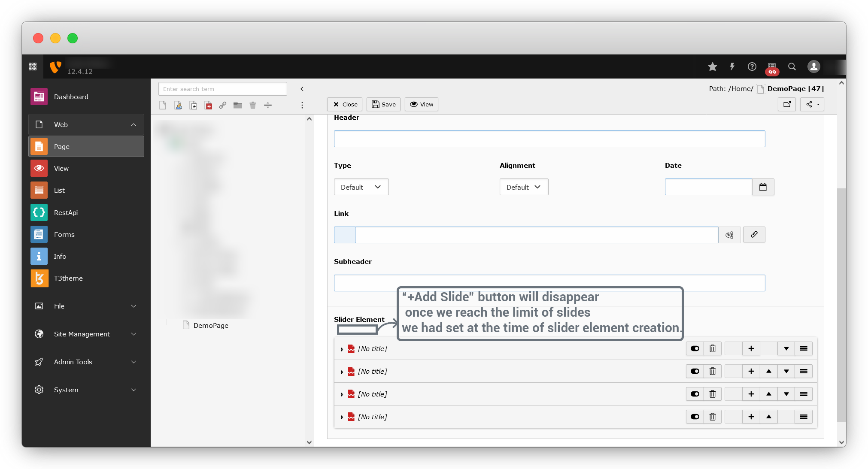Viewport: 868px width, 469px height.
Task: Open the link browser chain icon
Action: pos(754,234)
